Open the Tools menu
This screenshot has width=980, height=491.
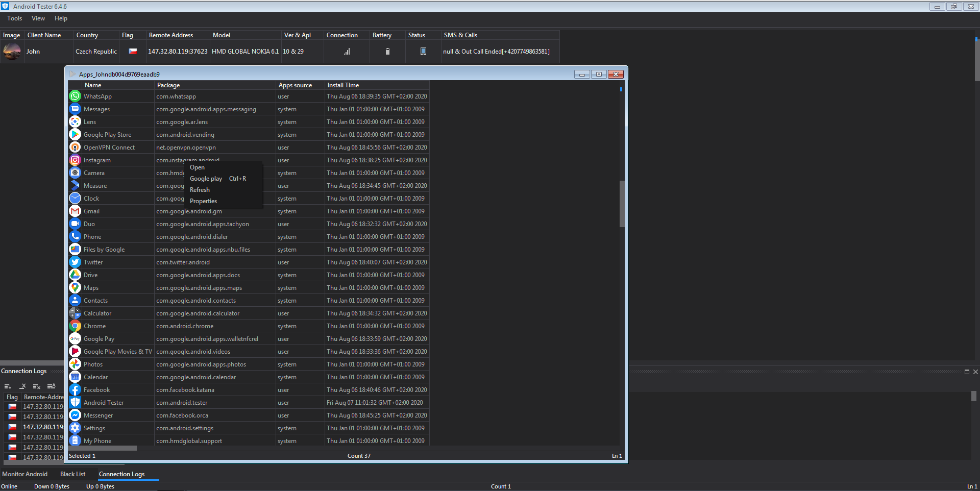15,18
